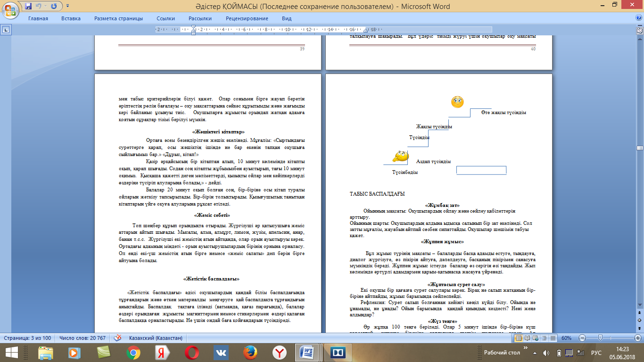
Task: Switch to the Ссылки tab
Action: 166,18
